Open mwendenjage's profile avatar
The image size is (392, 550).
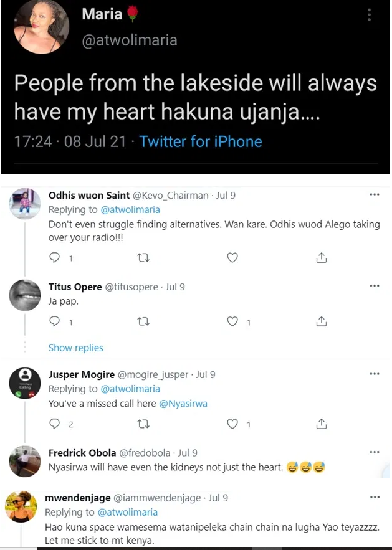pyautogui.click(x=21, y=507)
